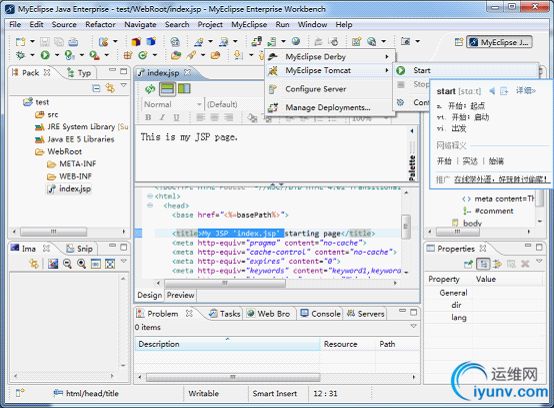Click the New Java Class icon

point(143,55)
